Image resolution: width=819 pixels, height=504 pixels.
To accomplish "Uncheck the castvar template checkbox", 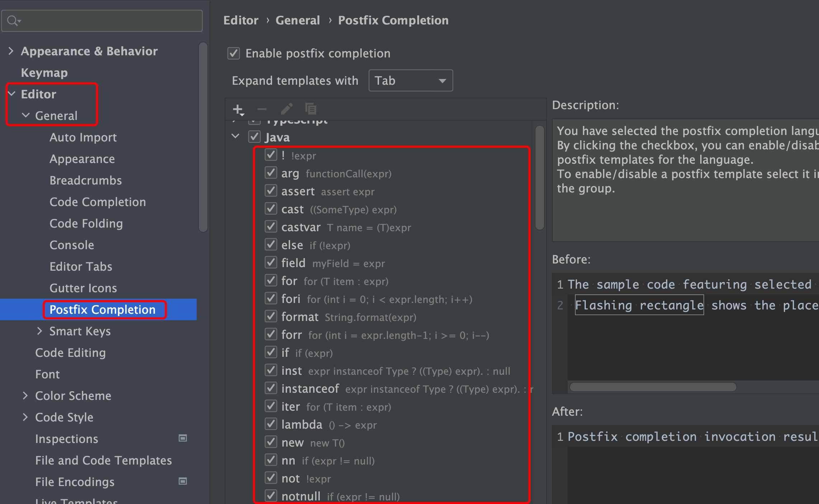I will tap(271, 227).
